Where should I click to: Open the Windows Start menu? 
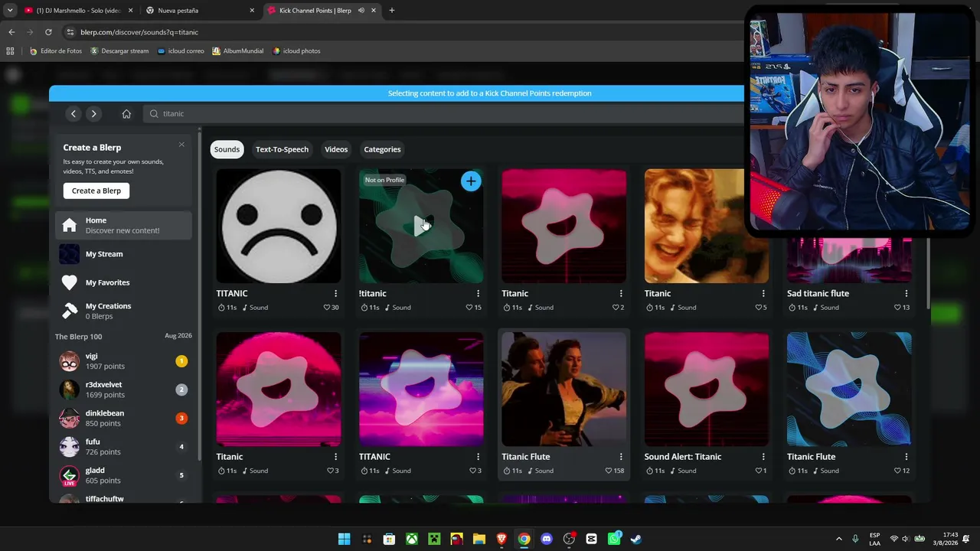pos(345,539)
